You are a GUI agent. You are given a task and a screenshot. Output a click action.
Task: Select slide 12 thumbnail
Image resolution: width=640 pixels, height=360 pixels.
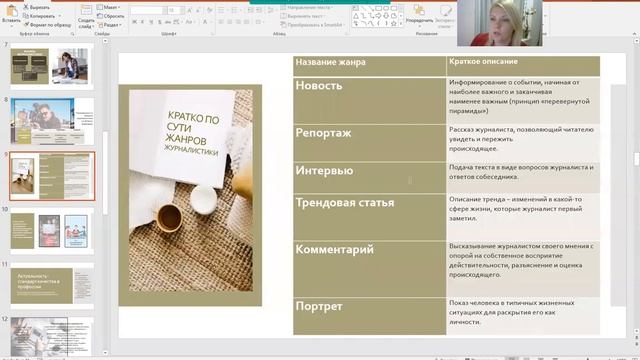52,336
